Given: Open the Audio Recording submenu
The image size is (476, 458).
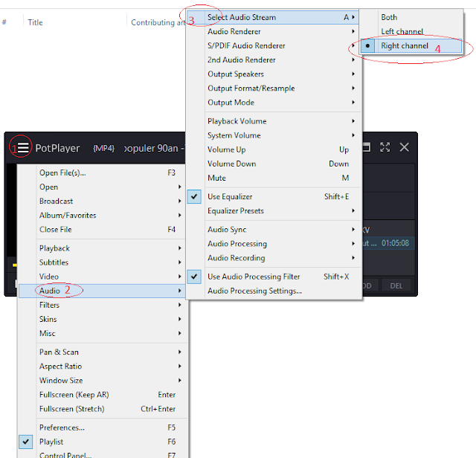Looking at the screenshot, I should [273, 258].
